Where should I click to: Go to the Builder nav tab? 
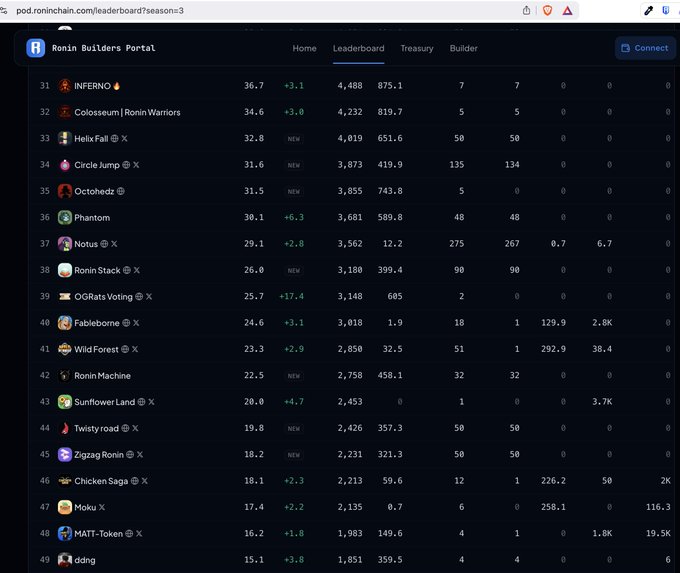point(464,48)
